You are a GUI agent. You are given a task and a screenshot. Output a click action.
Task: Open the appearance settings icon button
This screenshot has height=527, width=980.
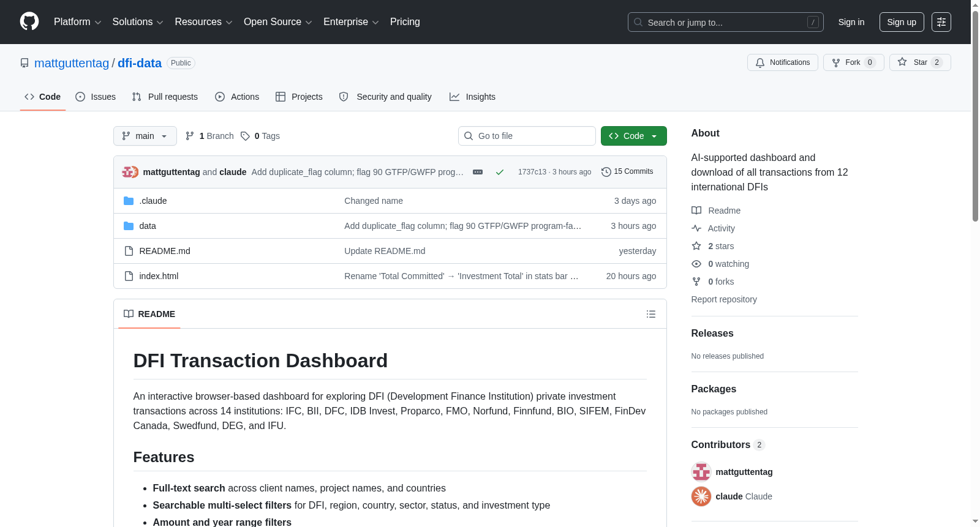941,22
